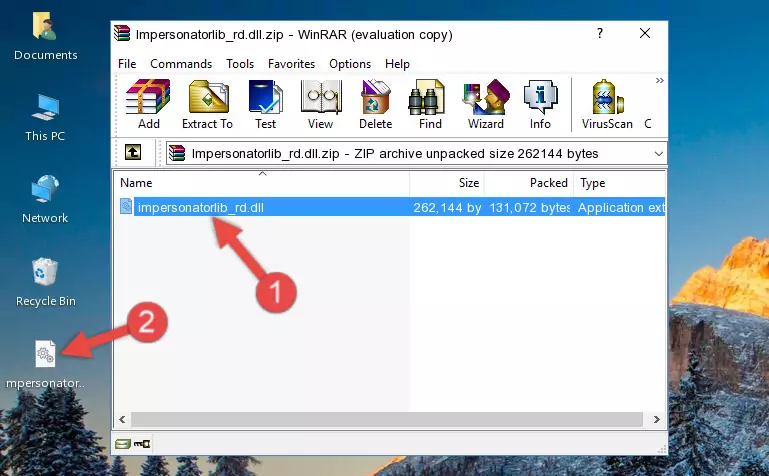Go up one folder level button
The height and width of the screenshot is (476, 769).
point(133,152)
